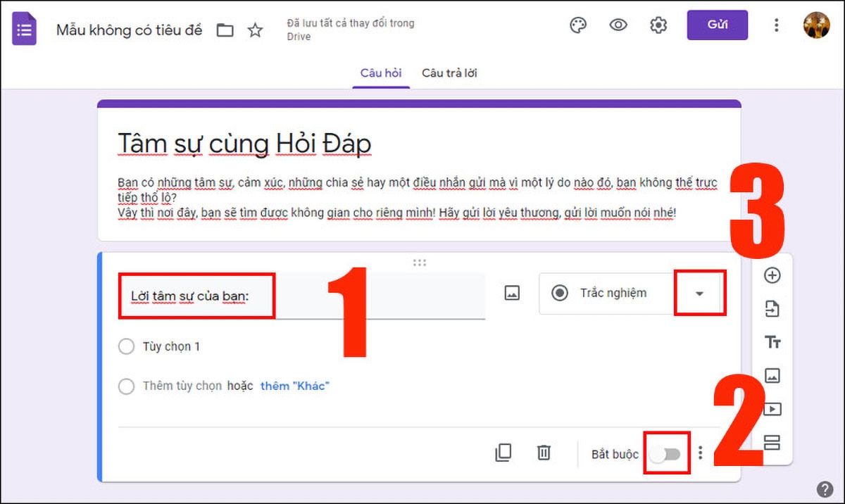Add a new question with the plus icon
845x504 pixels.
point(772,276)
